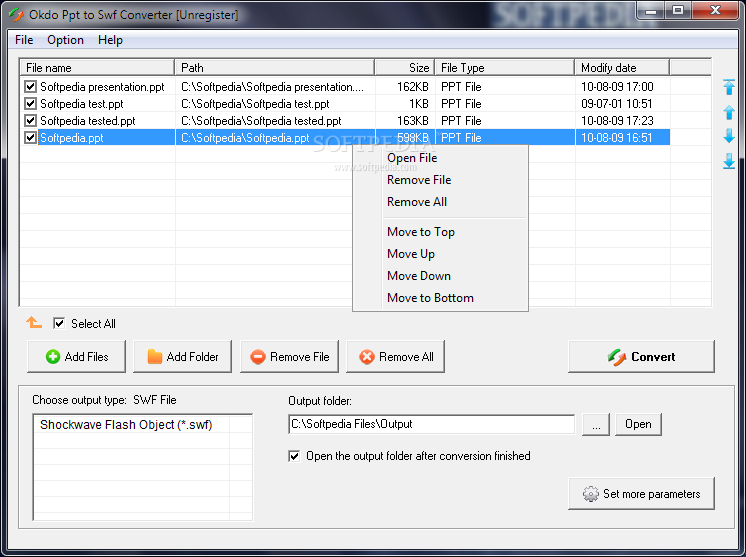746x557 pixels.
Task: Open the Option menu
Action: pos(65,40)
